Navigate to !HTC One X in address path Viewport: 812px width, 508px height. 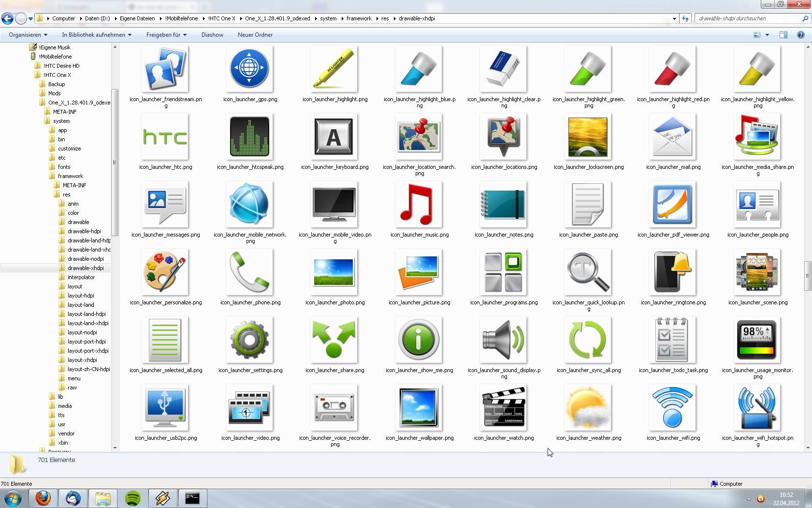[221, 18]
